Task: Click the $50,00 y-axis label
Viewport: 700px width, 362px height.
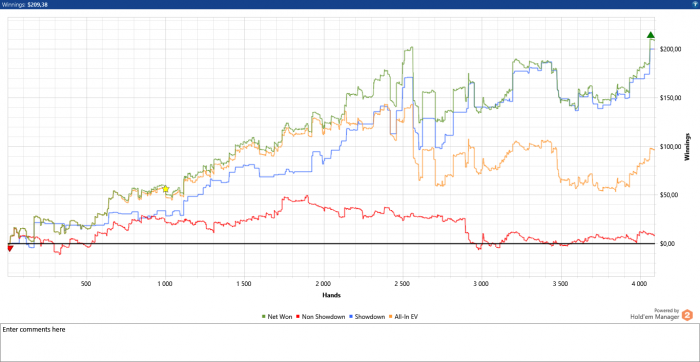Action: (669, 195)
